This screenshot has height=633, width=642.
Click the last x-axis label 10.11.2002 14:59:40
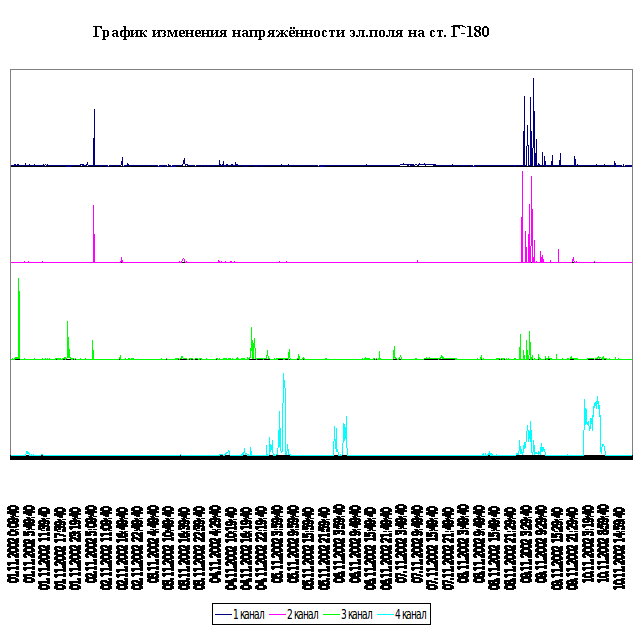coord(619,548)
